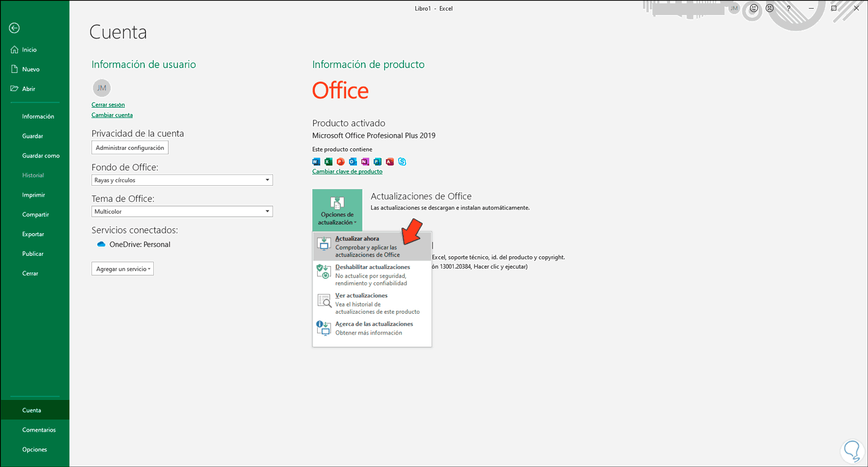868x467 pixels.
Task: Click the Nuevo blank document icon
Action: pos(14,69)
